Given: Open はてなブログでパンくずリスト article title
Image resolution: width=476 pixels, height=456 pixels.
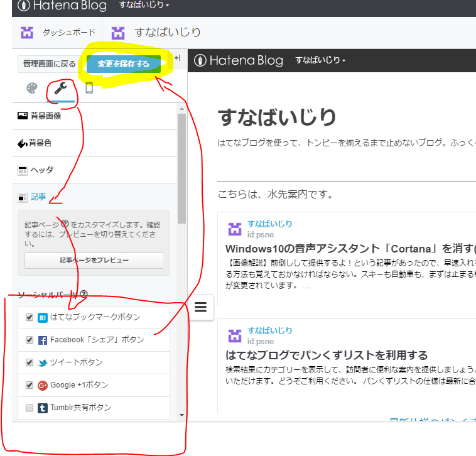Looking at the screenshot, I should pyautogui.click(x=327, y=356).
